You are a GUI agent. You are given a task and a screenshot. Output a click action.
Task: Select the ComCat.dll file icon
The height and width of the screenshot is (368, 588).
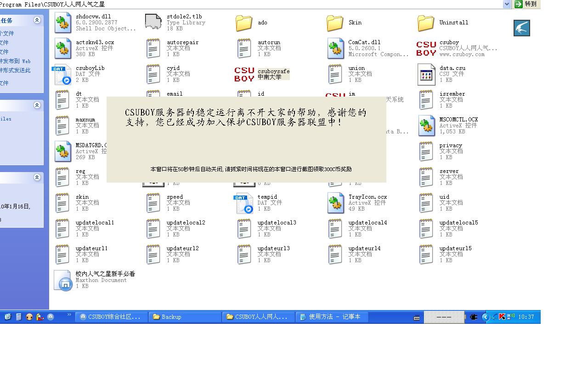pyautogui.click(x=336, y=48)
